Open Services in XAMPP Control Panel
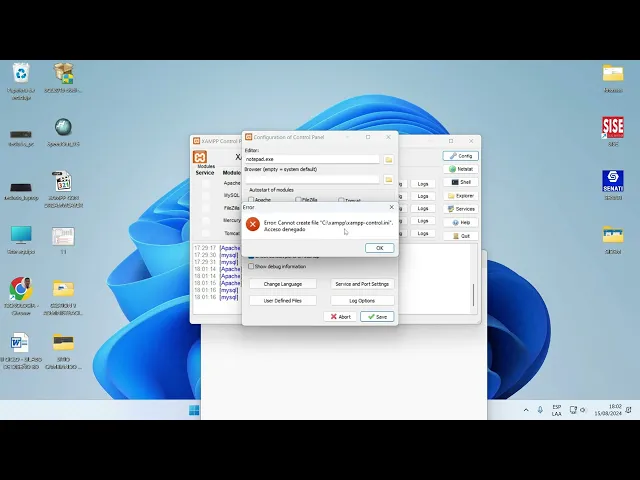The height and width of the screenshot is (480, 640). pyautogui.click(x=460, y=209)
